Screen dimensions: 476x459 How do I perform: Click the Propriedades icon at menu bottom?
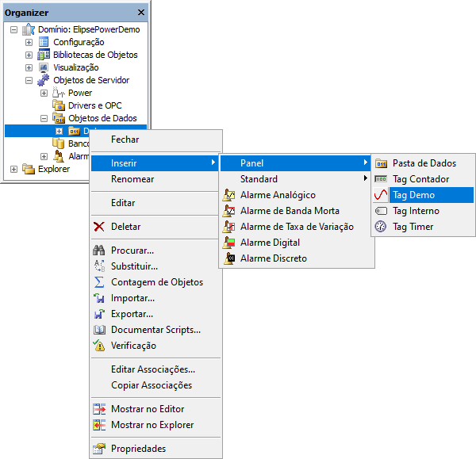click(x=99, y=449)
